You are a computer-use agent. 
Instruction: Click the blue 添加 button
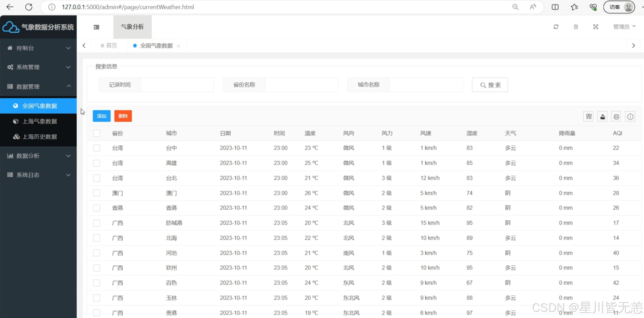pos(101,116)
